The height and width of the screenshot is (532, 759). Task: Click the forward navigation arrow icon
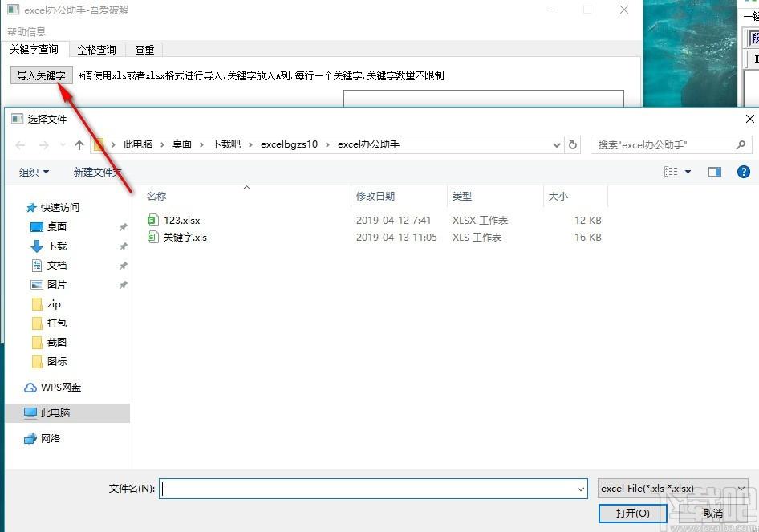pyautogui.click(x=43, y=144)
